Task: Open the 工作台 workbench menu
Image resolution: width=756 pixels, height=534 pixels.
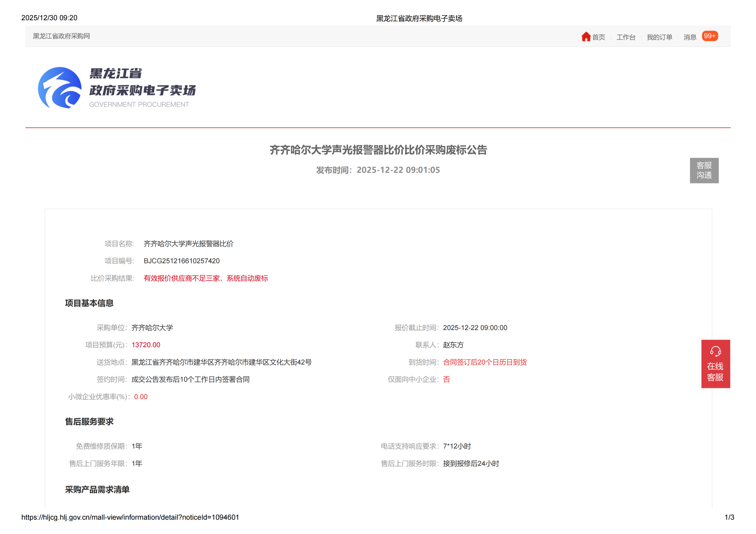Action: pyautogui.click(x=626, y=37)
